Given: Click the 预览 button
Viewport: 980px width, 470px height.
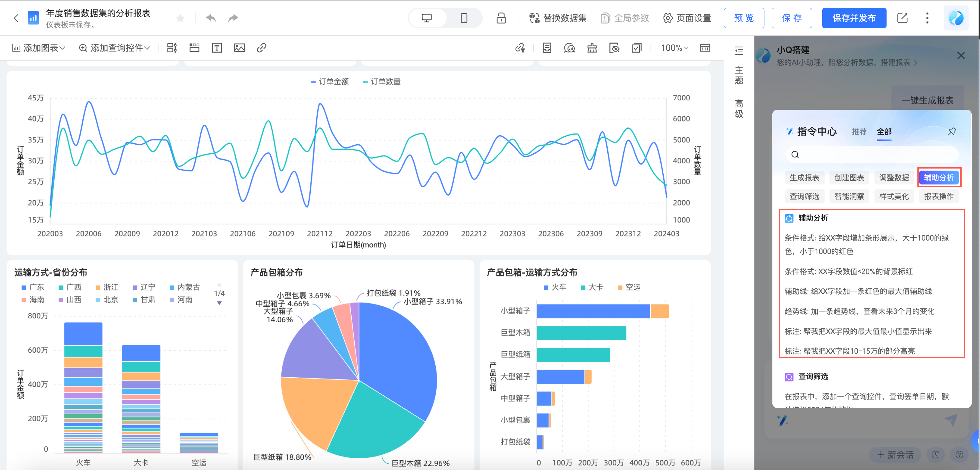Looking at the screenshot, I should 743,18.
